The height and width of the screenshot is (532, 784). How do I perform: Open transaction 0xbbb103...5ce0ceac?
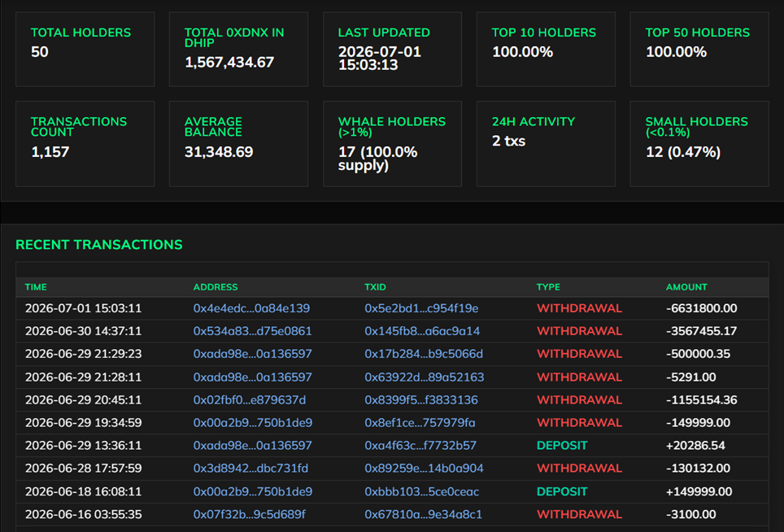point(422,491)
